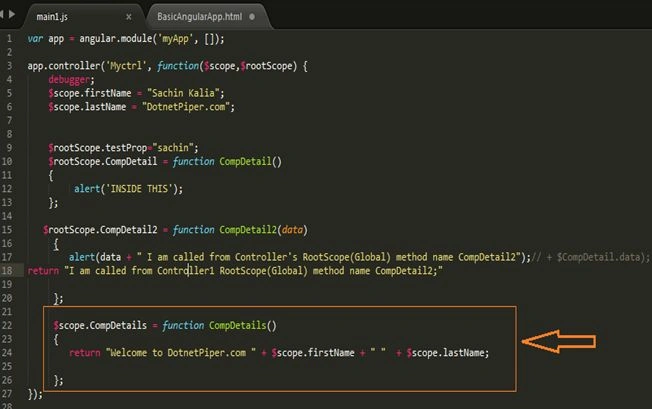Click $scope.lastName on line 24
Screen dimensions: 652x409
point(445,353)
